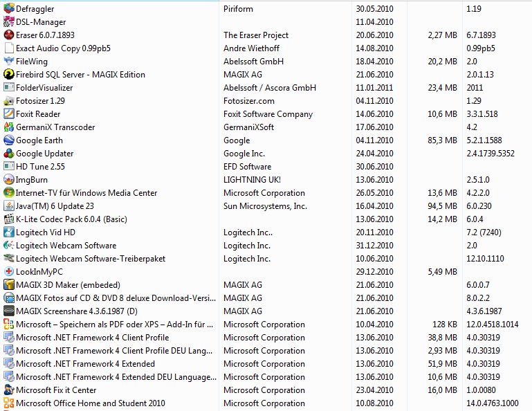
Task: Click the Microsoft Office Home and Student icon
Action: (x=9, y=403)
